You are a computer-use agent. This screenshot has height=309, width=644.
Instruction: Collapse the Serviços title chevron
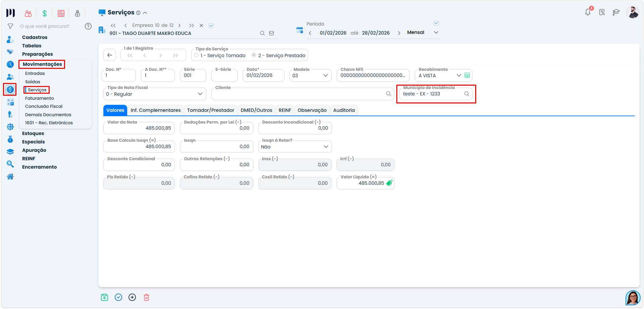[x=145, y=13]
